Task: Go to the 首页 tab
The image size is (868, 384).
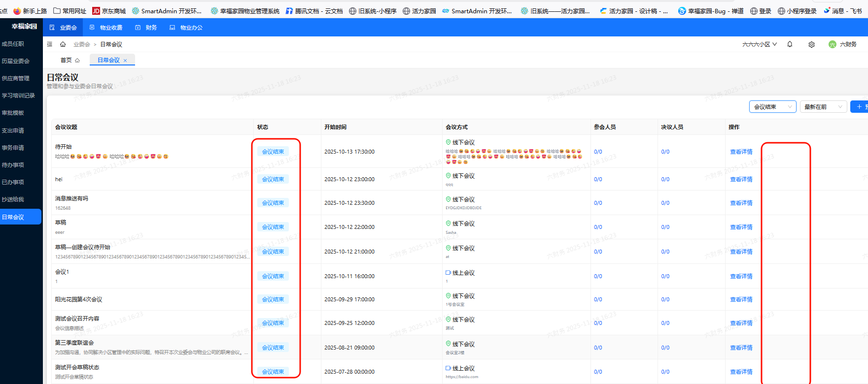Action: [69, 60]
